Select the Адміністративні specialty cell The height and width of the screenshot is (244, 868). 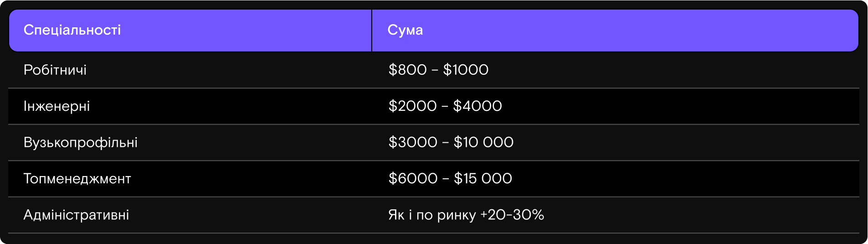(77, 215)
